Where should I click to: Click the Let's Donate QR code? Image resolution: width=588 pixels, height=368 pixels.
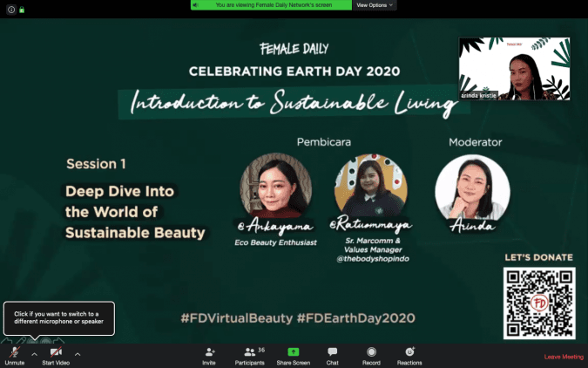click(539, 303)
